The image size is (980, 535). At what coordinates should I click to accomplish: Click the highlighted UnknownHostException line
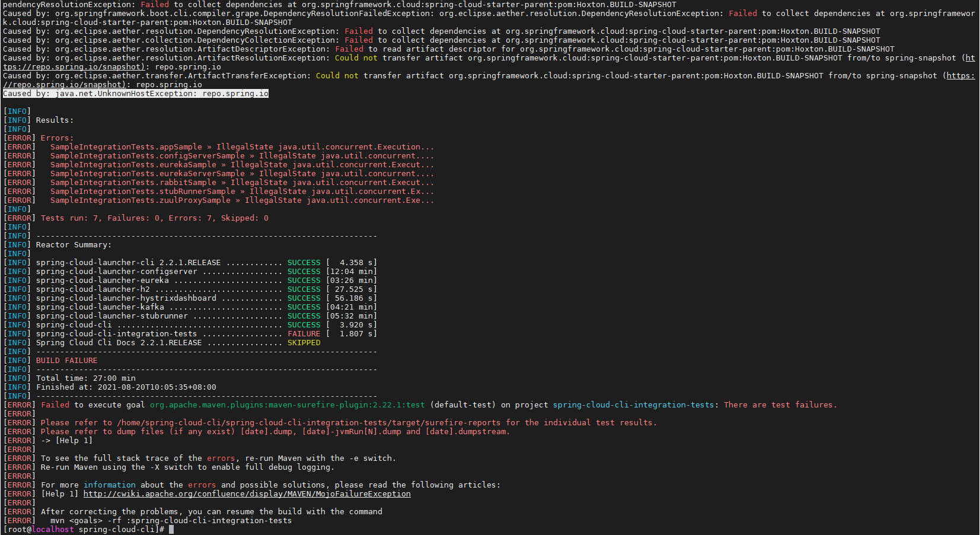[x=136, y=94]
